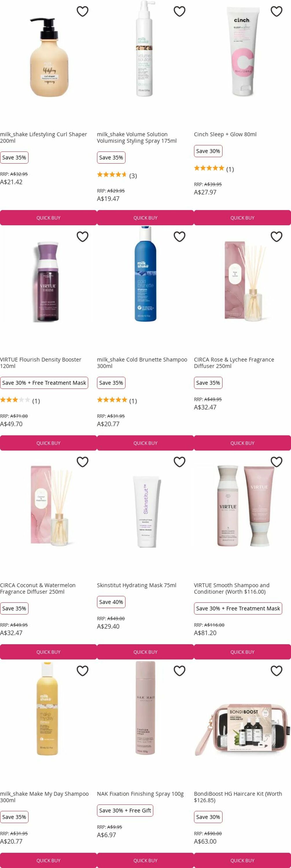Quick buy the Cinch Sleep + Glow 80ml
The image size is (291, 868).
[242, 218]
